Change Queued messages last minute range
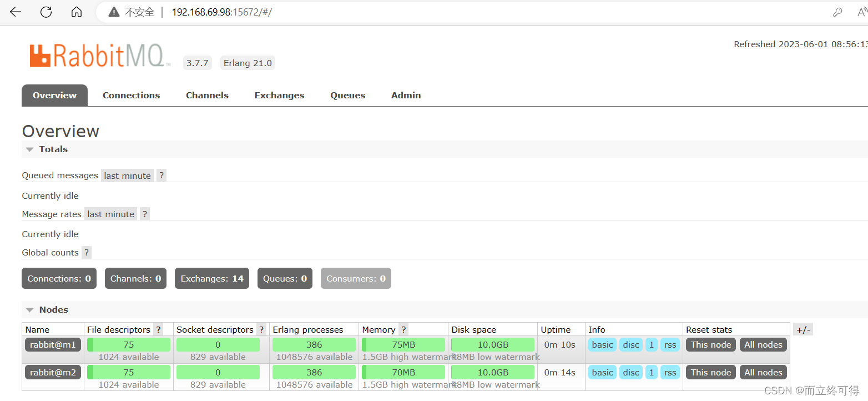The width and height of the screenshot is (868, 401). click(x=127, y=176)
